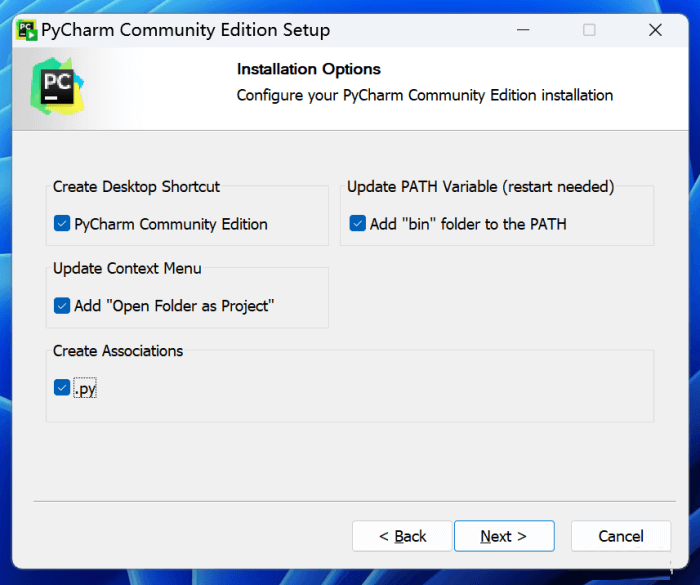
Task: Click the Next > button
Action: coord(504,536)
